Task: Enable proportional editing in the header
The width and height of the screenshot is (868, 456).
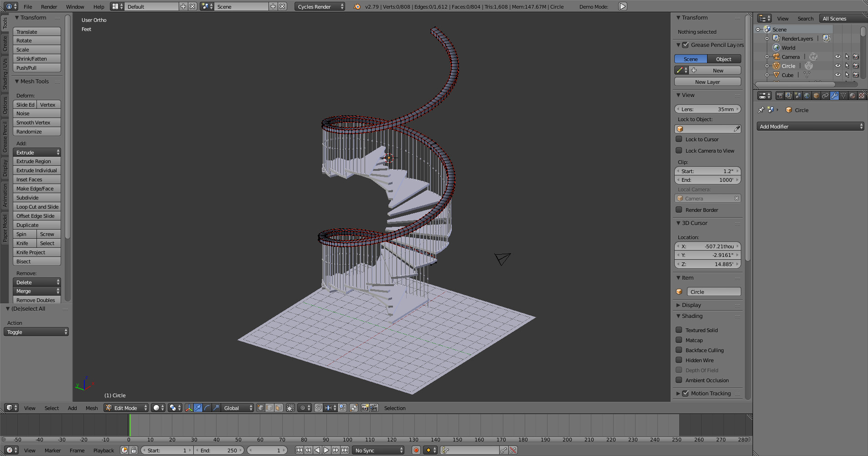Action: click(x=303, y=408)
